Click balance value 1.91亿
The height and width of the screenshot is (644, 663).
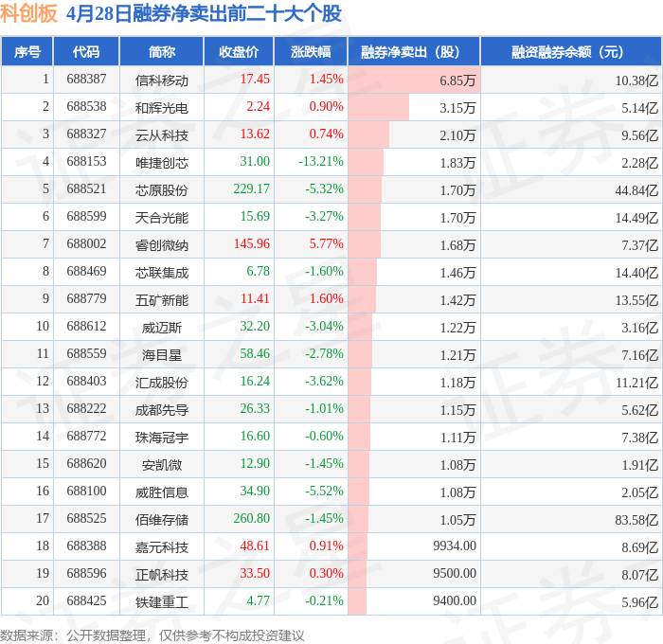(639, 465)
